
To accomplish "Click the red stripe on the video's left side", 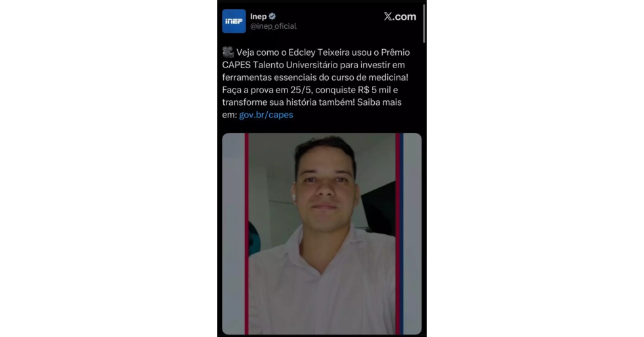I will tap(246, 233).
